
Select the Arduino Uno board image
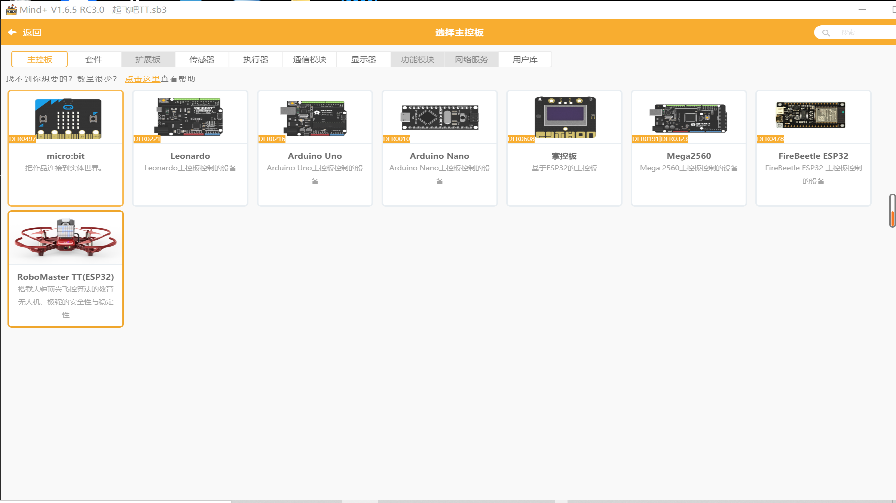coord(314,118)
